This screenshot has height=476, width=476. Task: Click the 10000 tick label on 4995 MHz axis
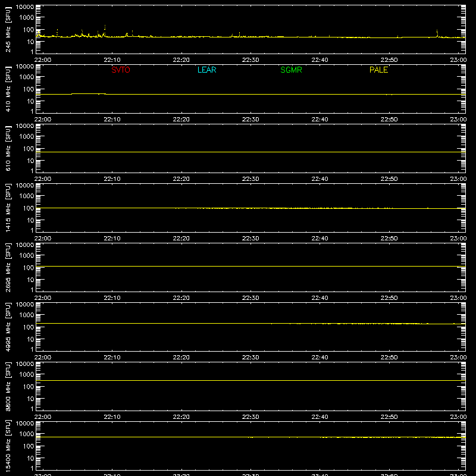pos(25,305)
